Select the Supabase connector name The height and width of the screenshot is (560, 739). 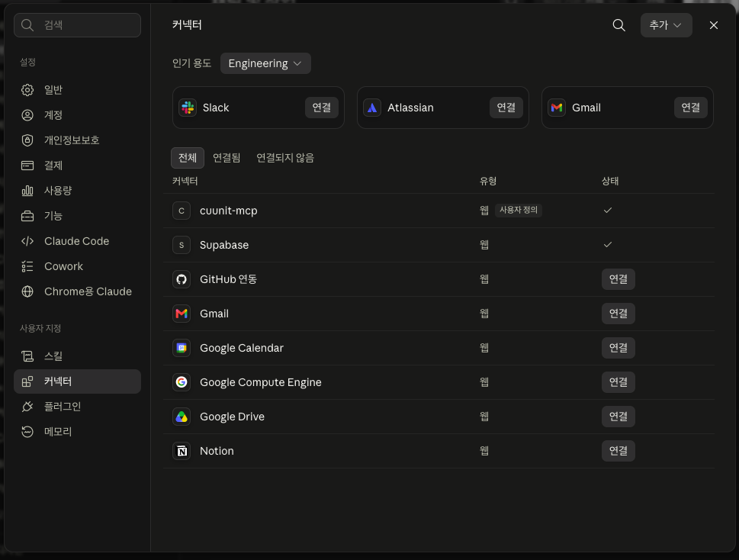click(224, 245)
